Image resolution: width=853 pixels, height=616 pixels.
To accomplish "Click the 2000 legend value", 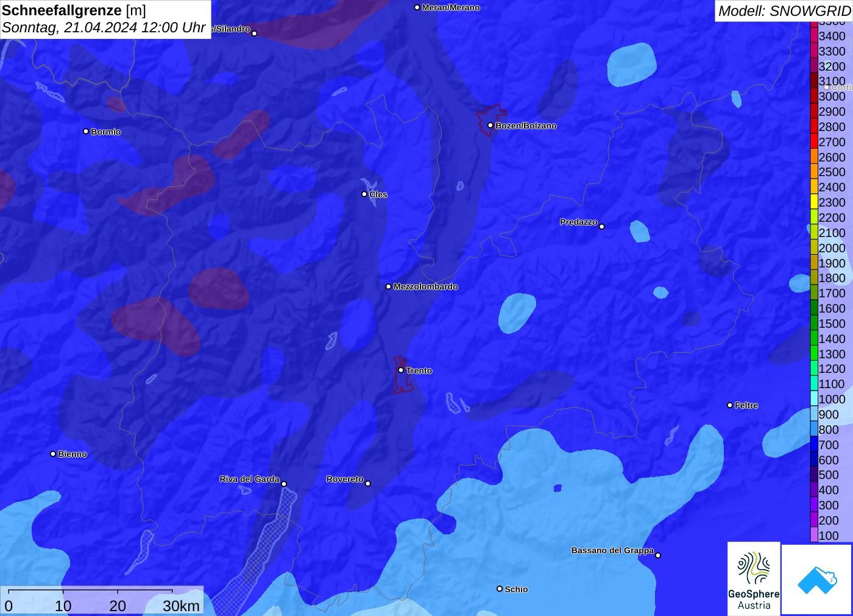I will (832, 248).
